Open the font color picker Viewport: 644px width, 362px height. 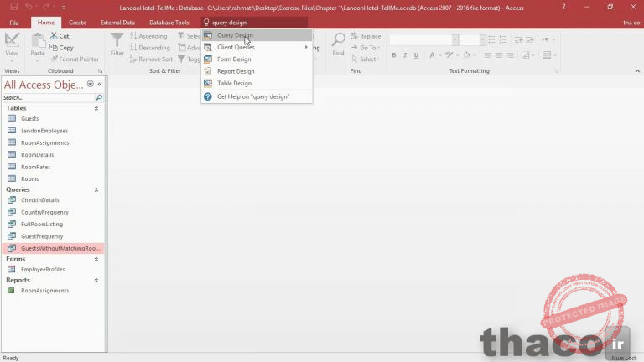[434, 55]
